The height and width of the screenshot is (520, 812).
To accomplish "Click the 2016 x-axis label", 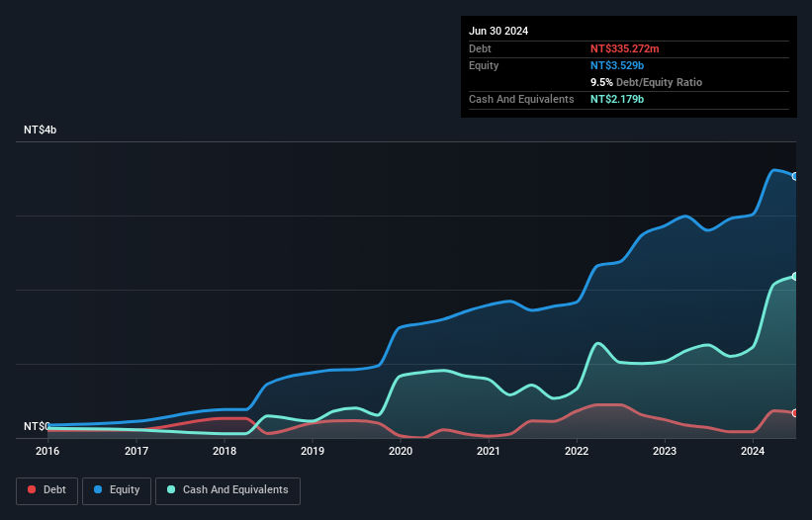I will pyautogui.click(x=47, y=451).
